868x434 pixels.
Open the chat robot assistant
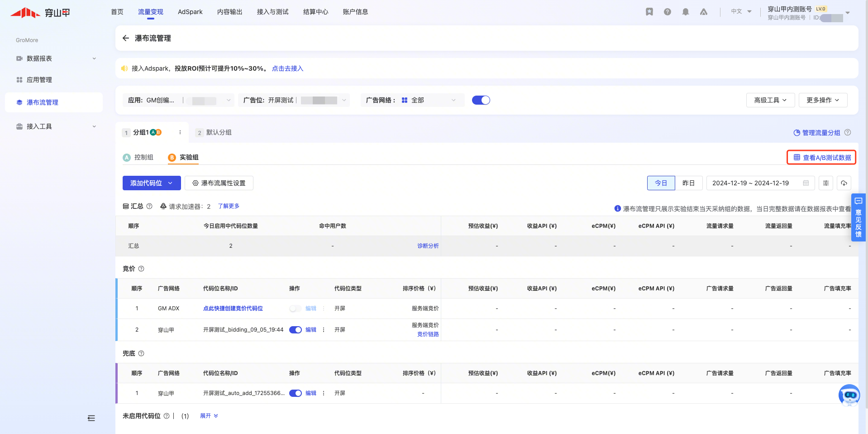849,395
